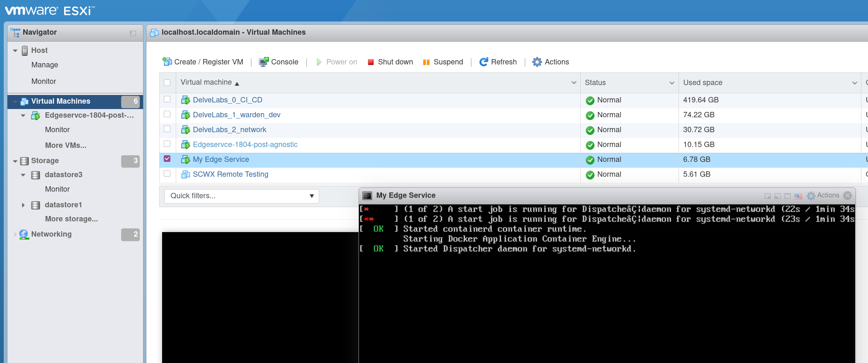Screen dimensions: 868x363
Task: Click the Networking globe icon in Navigator
Action: tap(24, 234)
